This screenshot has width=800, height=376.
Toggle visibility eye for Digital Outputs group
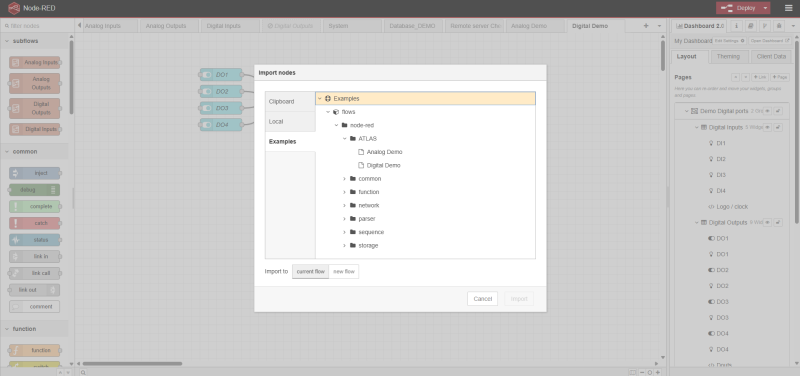(x=767, y=222)
